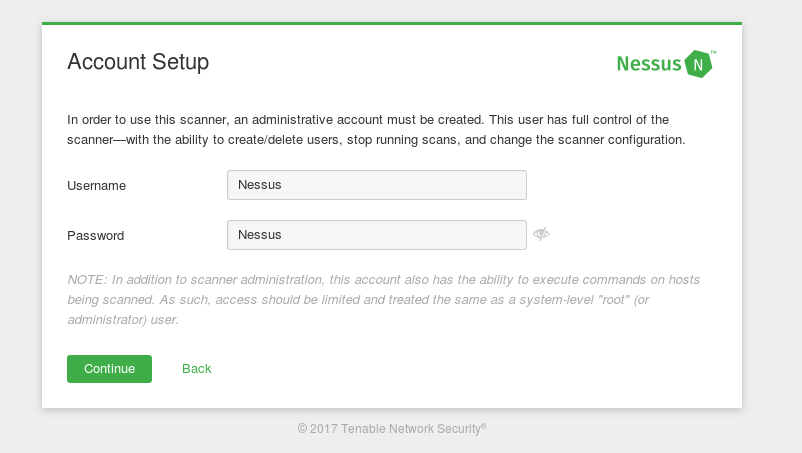Screen dimensions: 802x453
Task: Click the 2017 Tenable Network Security footer
Action: pyautogui.click(x=392, y=428)
